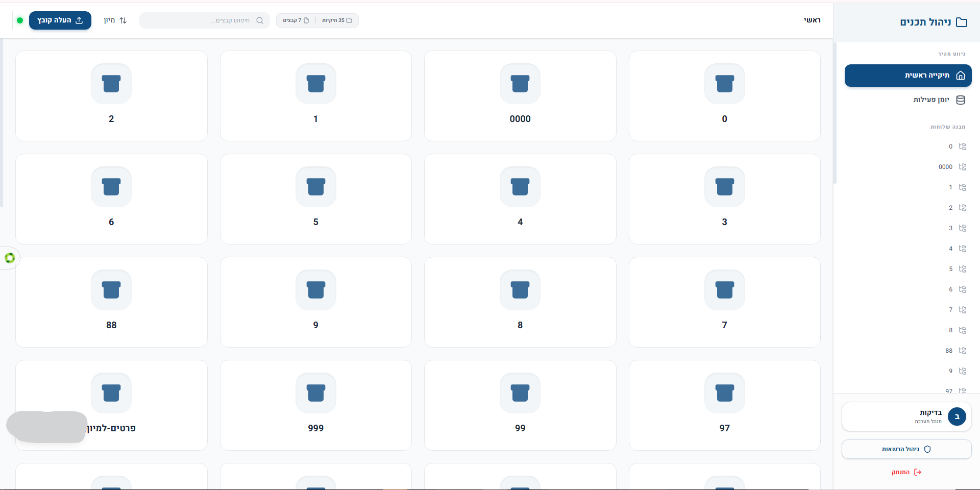Expand branch 88 in extensions tree

[x=962, y=351]
